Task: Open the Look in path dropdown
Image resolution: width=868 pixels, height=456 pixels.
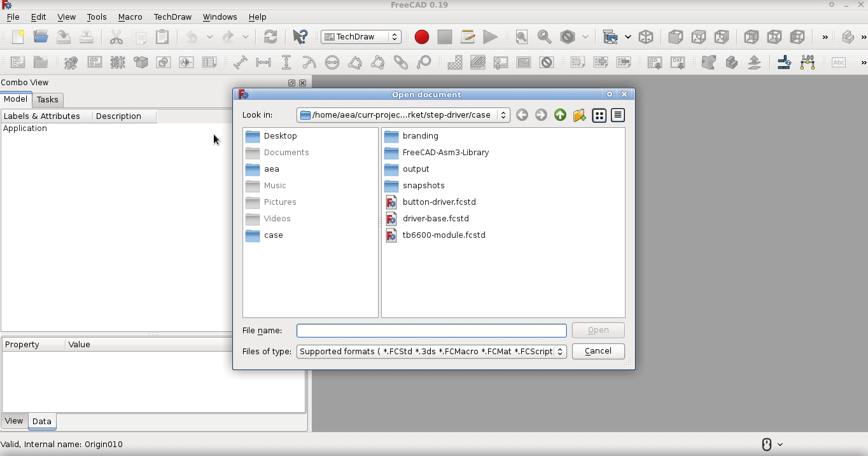Action: pyautogui.click(x=503, y=115)
